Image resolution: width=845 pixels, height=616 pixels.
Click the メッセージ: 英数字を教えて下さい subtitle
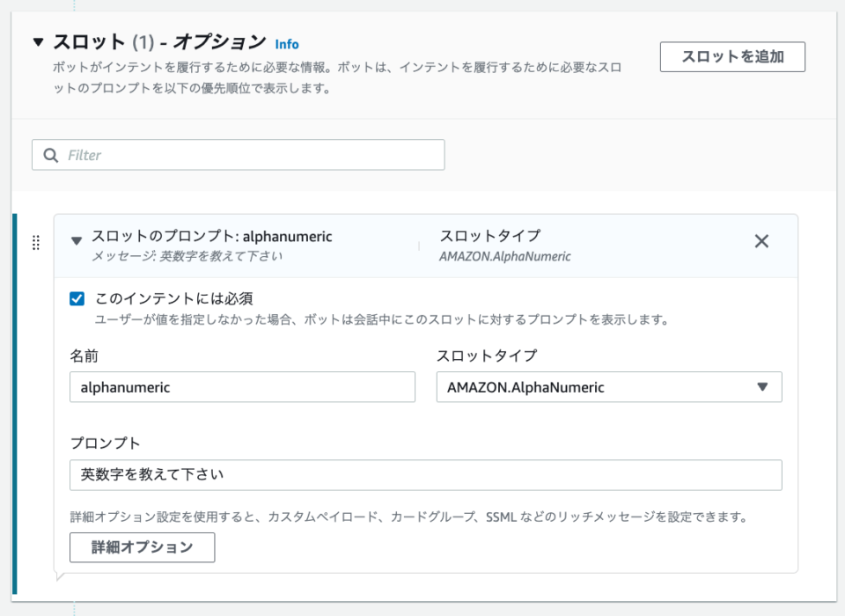tap(187, 256)
